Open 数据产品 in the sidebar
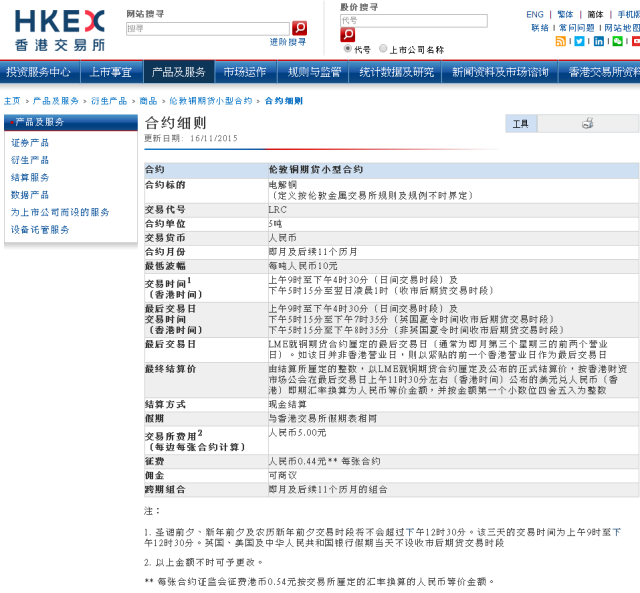640x593 pixels. (30, 195)
